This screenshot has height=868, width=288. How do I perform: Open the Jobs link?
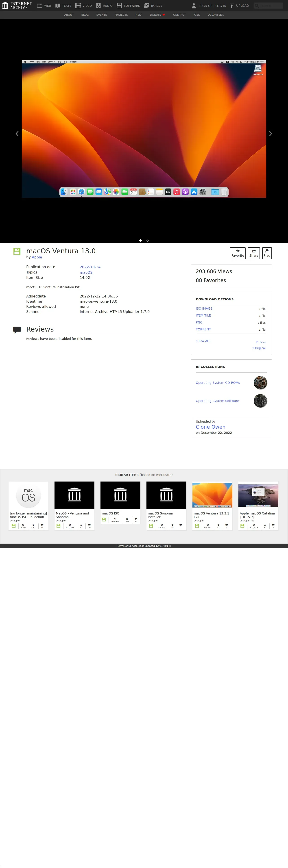tap(197, 15)
